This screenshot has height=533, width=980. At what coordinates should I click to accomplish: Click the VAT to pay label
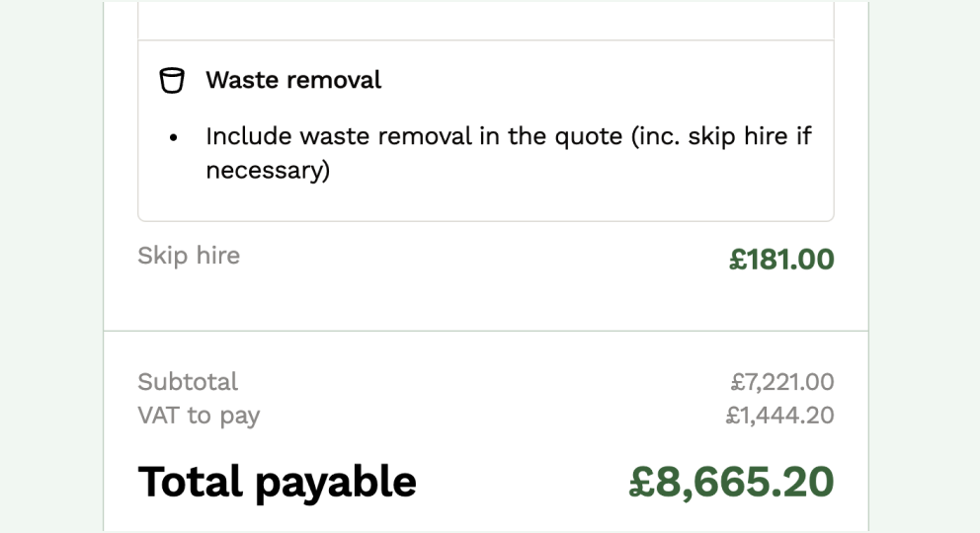pos(199,416)
